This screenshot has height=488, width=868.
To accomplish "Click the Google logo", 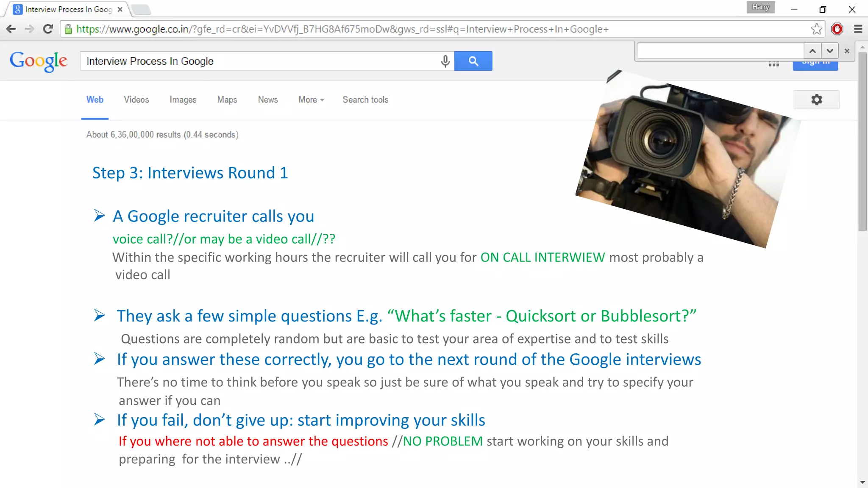I will click(39, 61).
